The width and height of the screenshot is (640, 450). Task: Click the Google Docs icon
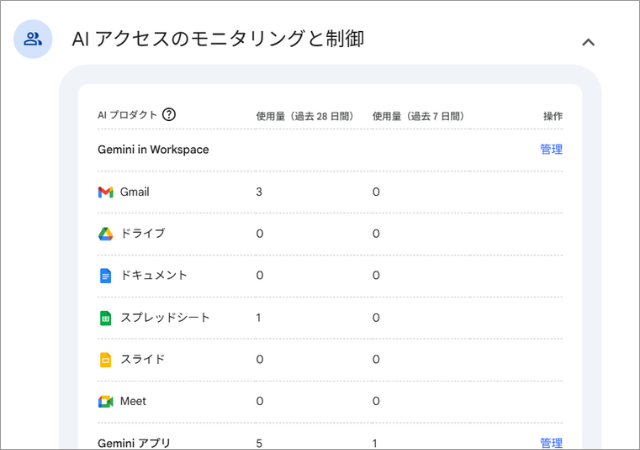click(106, 276)
